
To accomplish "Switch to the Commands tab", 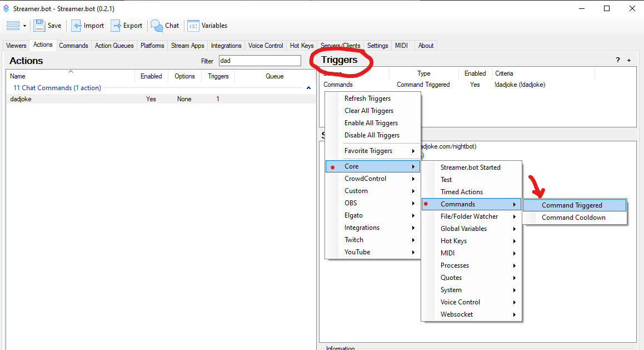I will tap(73, 46).
